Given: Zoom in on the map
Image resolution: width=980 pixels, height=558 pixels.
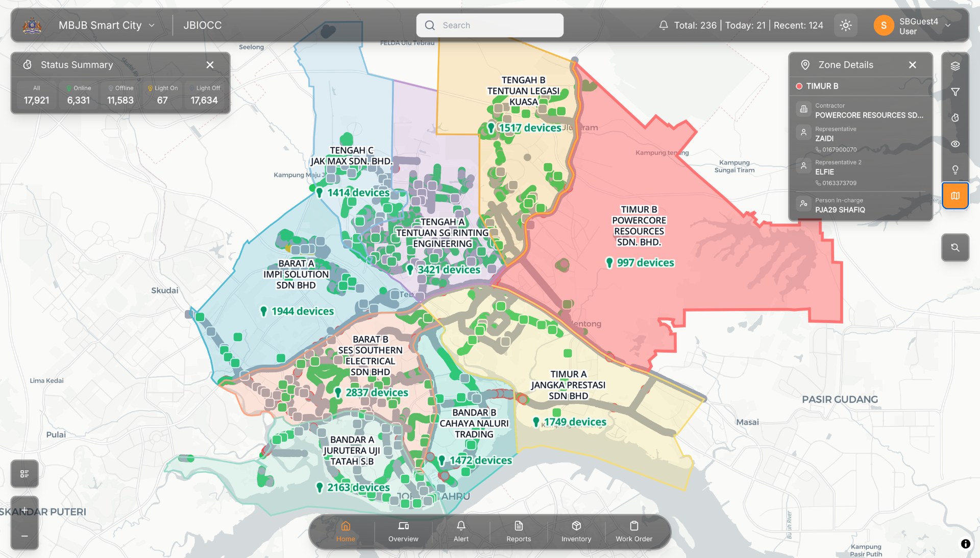Looking at the screenshot, I should [24, 510].
